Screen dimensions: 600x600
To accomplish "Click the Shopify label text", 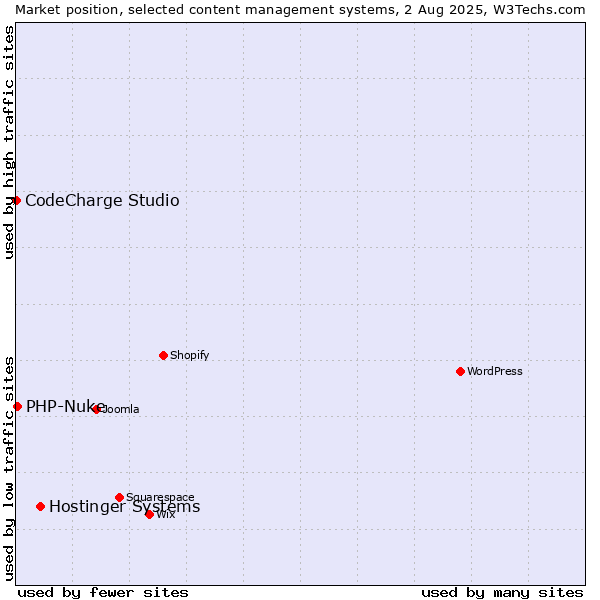I will (x=189, y=355).
